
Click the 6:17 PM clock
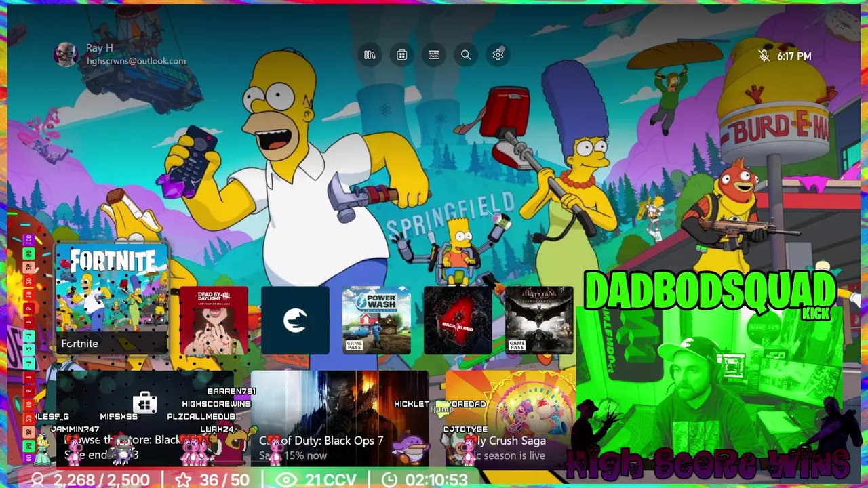[794, 56]
